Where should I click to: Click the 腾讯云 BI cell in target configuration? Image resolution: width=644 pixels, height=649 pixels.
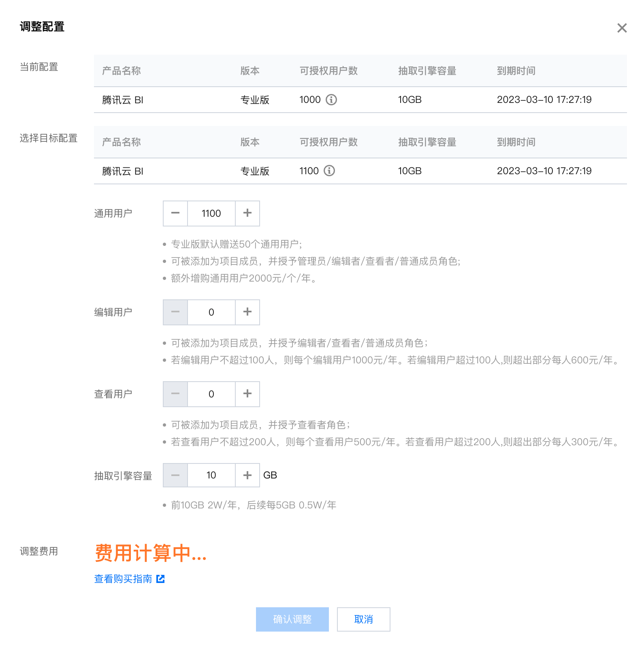tap(123, 171)
